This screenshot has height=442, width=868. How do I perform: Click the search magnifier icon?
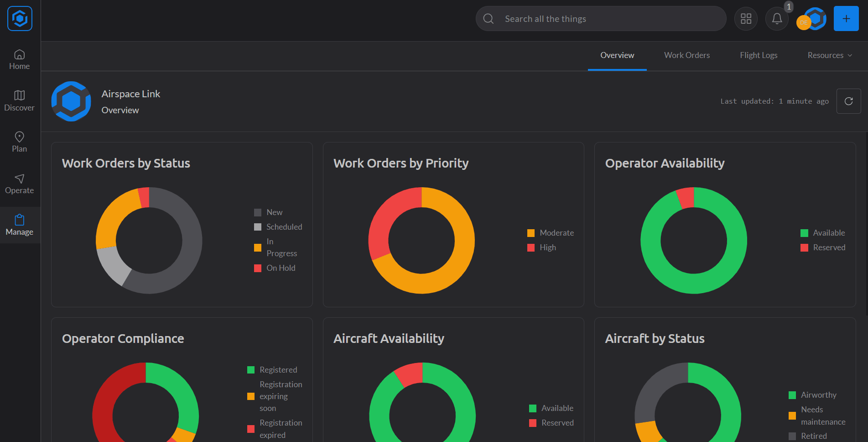489,19
